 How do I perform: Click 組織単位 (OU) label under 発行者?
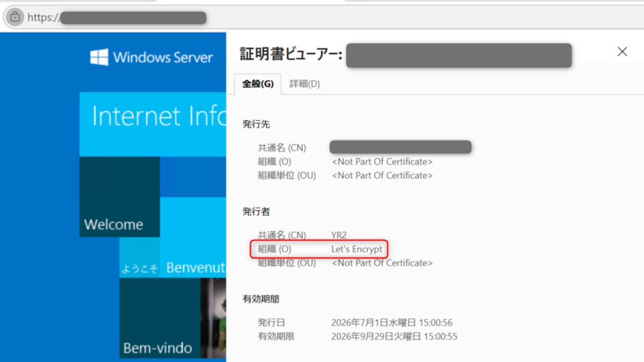[287, 263]
